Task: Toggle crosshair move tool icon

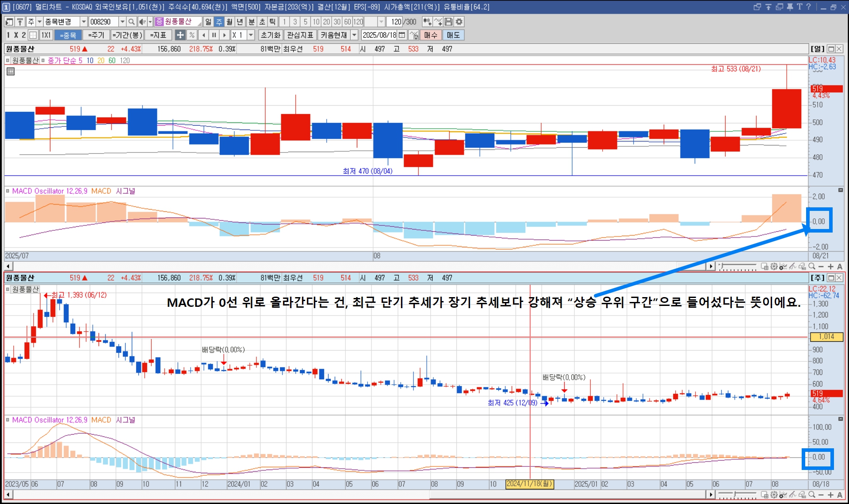Action: click(180, 35)
